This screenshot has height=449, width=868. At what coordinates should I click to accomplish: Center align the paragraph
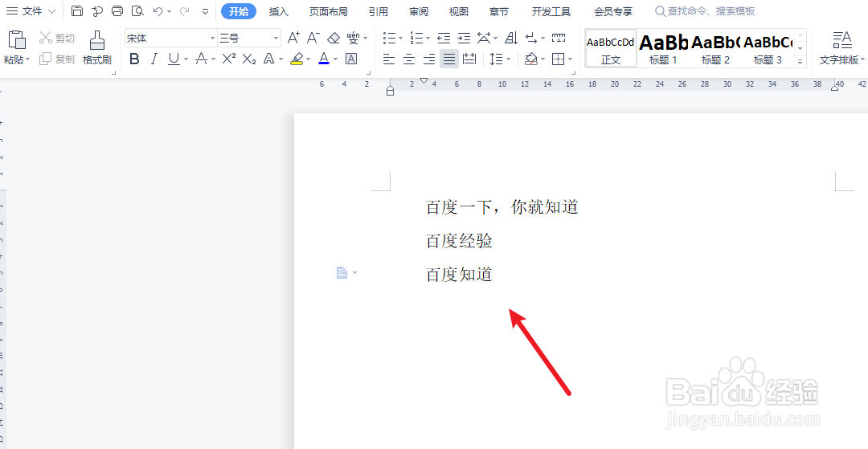pos(409,59)
